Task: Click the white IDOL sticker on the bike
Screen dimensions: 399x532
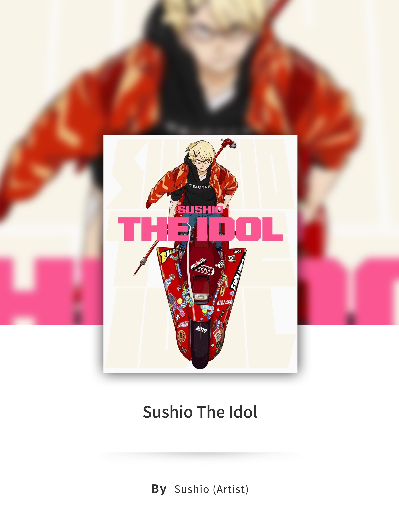Action: [238, 251]
